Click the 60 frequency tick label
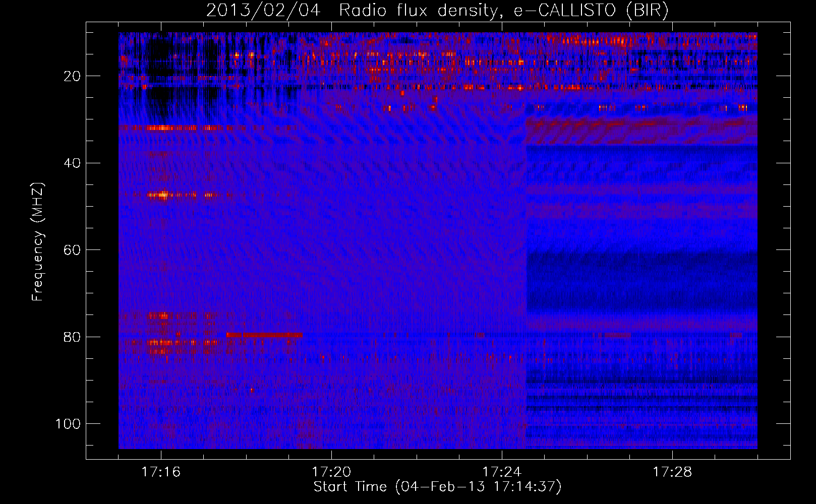Screen dimensions: 816x504 pyautogui.click(x=72, y=250)
